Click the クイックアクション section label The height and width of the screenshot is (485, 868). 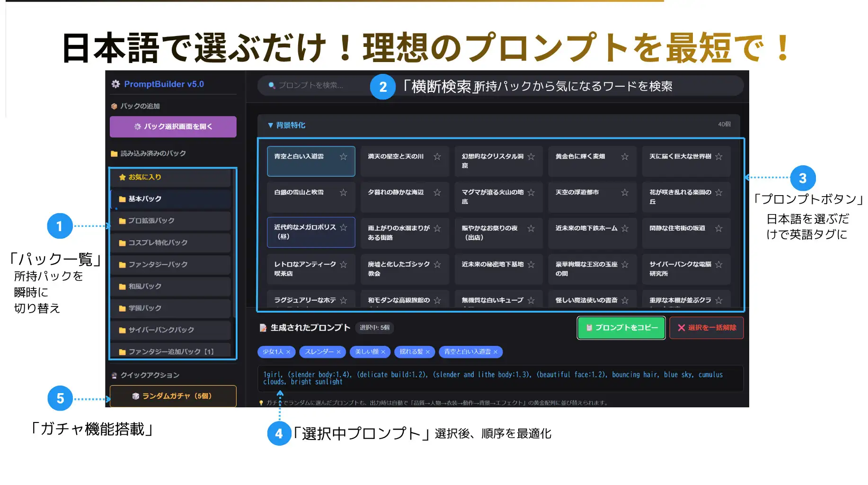(145, 375)
